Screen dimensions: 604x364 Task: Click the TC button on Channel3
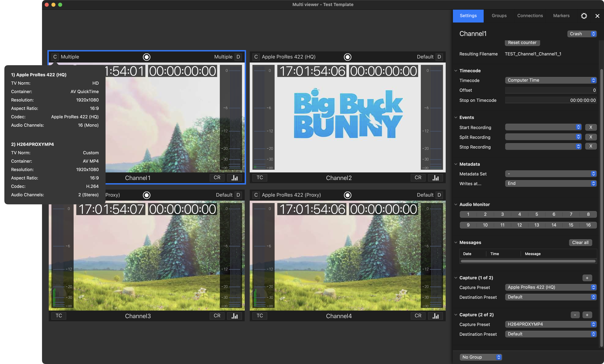pyautogui.click(x=59, y=316)
